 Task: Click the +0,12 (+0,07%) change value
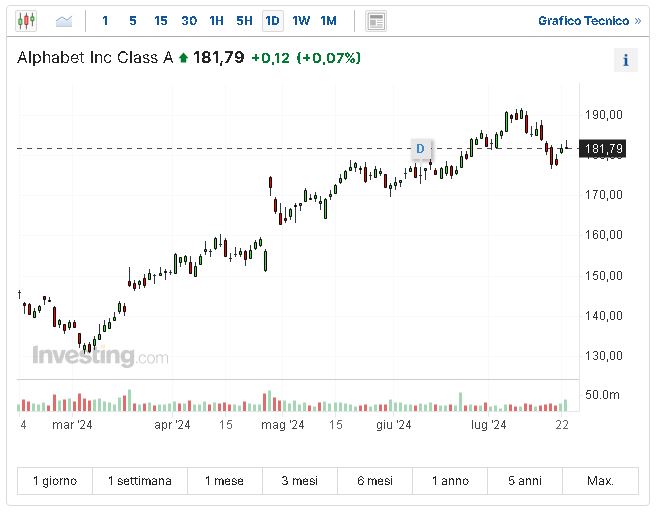point(306,58)
